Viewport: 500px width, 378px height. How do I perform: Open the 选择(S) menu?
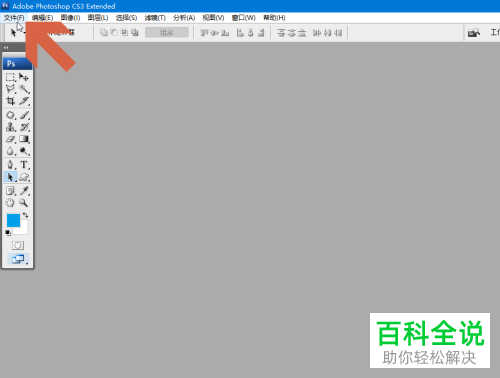tap(126, 18)
